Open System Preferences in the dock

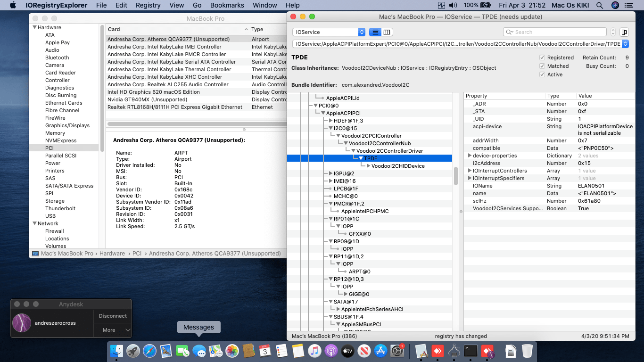click(397, 351)
